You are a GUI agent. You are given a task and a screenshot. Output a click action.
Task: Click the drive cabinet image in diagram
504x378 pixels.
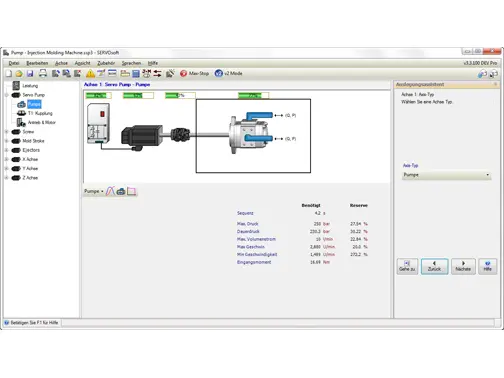(x=98, y=124)
